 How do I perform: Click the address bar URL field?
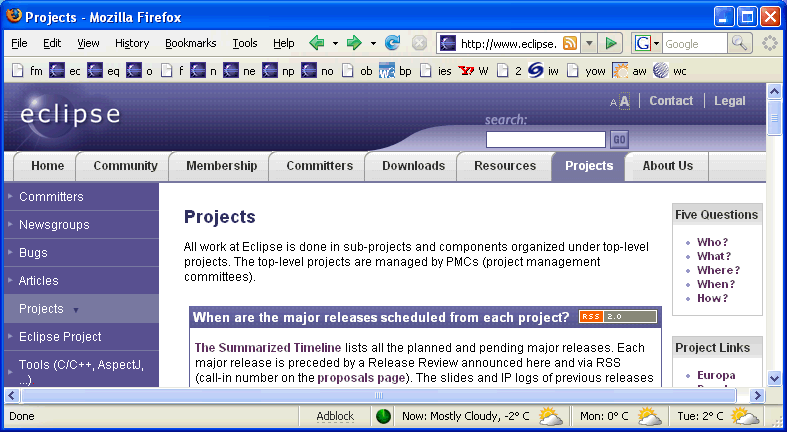[x=508, y=44]
